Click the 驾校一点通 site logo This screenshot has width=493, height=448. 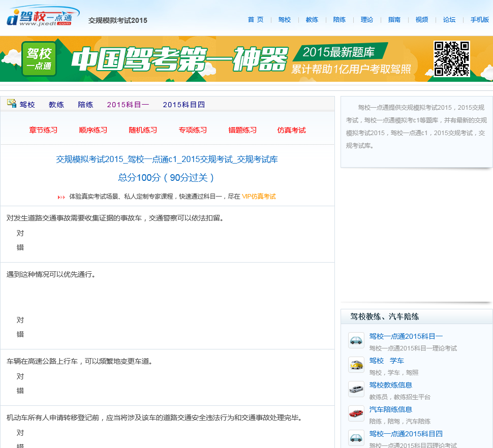coord(43,16)
